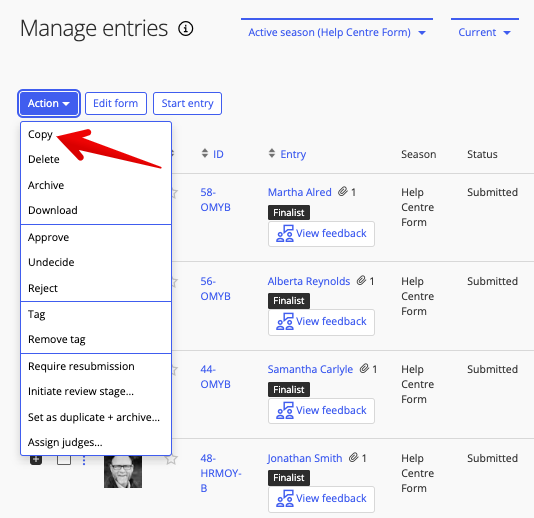Click the paperclip attachment icon for Martha Alred
Image resolution: width=534 pixels, height=518 pixels.
click(343, 192)
